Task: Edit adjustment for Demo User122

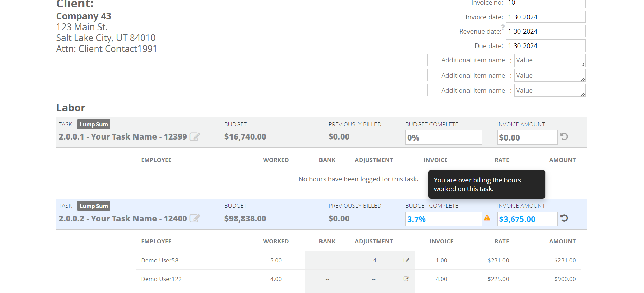Action: (x=406, y=279)
